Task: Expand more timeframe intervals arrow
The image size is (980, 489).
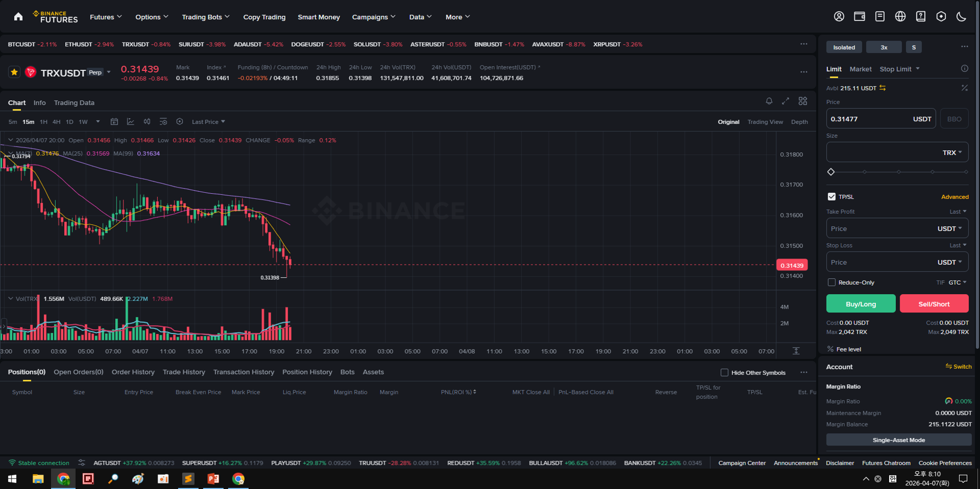Action: pyautogui.click(x=98, y=122)
